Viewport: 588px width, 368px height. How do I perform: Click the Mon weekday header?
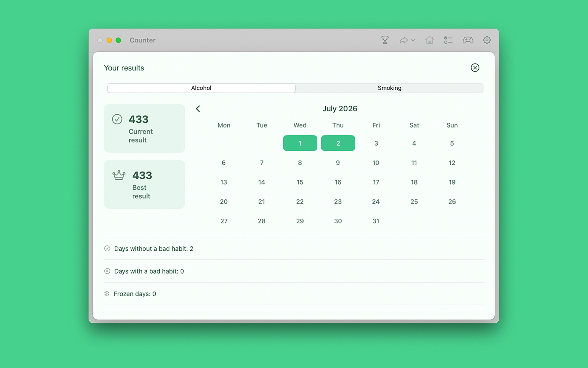coord(224,125)
